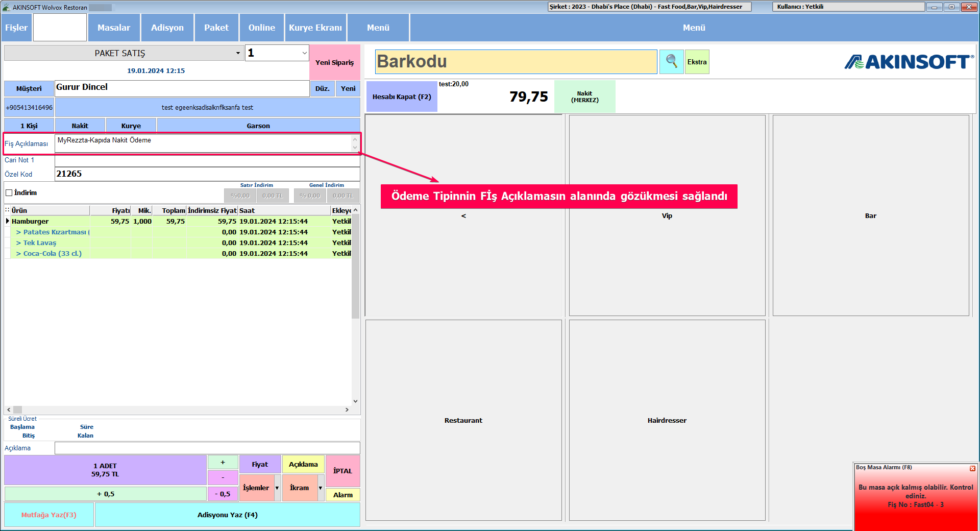Click the yellow Açıklama button
Screen dimensions: 980x531
click(x=303, y=464)
